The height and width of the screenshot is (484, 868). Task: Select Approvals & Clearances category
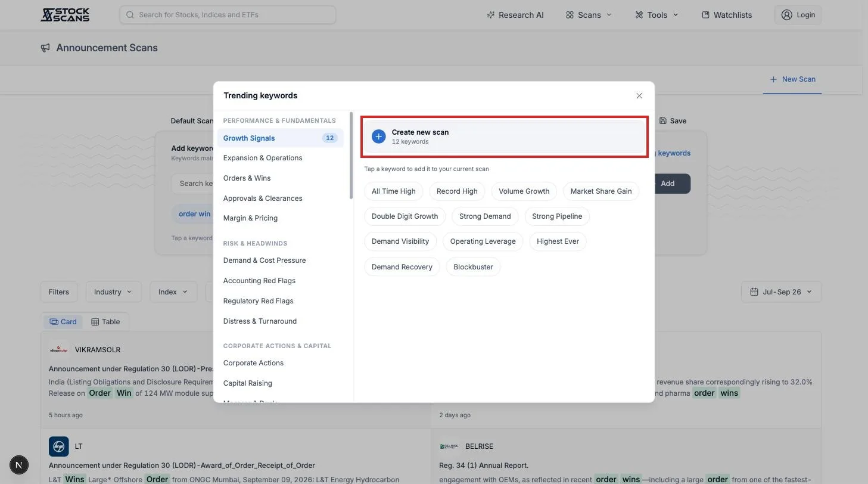(x=280, y=198)
